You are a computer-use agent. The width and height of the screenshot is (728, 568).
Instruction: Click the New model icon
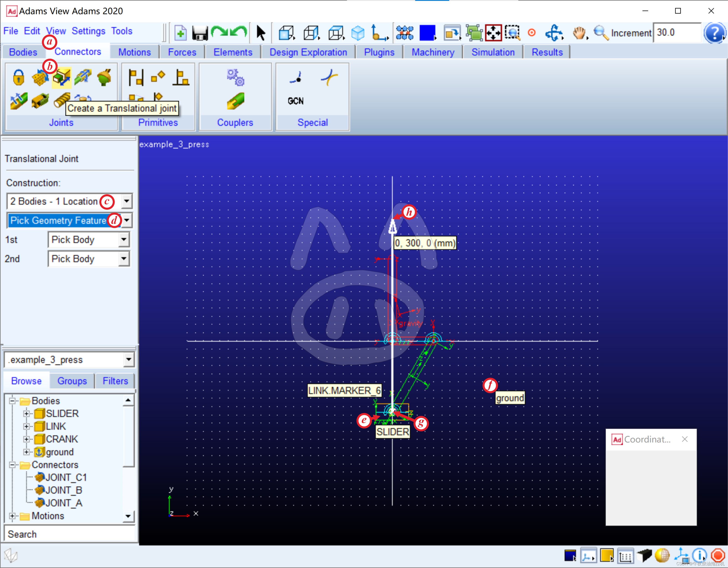pyautogui.click(x=180, y=33)
